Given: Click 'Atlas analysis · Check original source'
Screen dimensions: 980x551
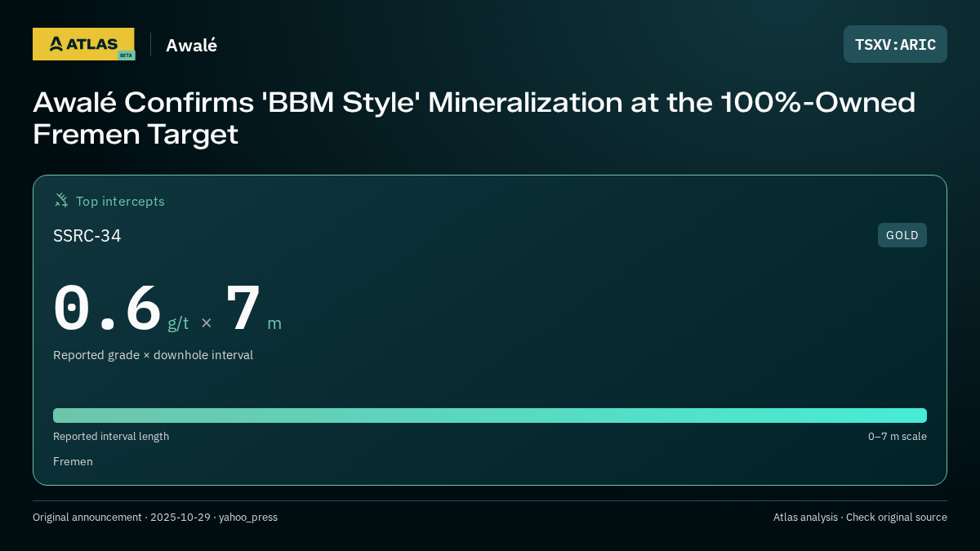Looking at the screenshot, I should click(x=860, y=517).
